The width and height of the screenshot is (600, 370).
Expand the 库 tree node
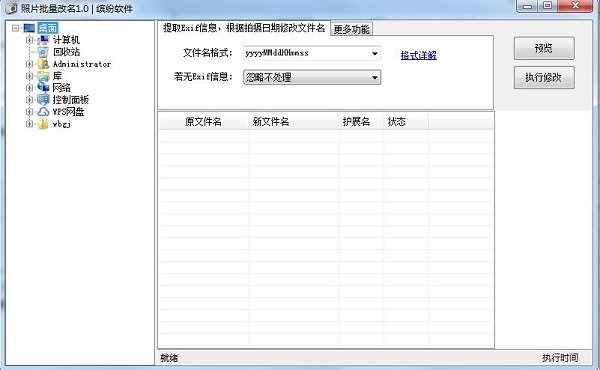tap(29, 76)
